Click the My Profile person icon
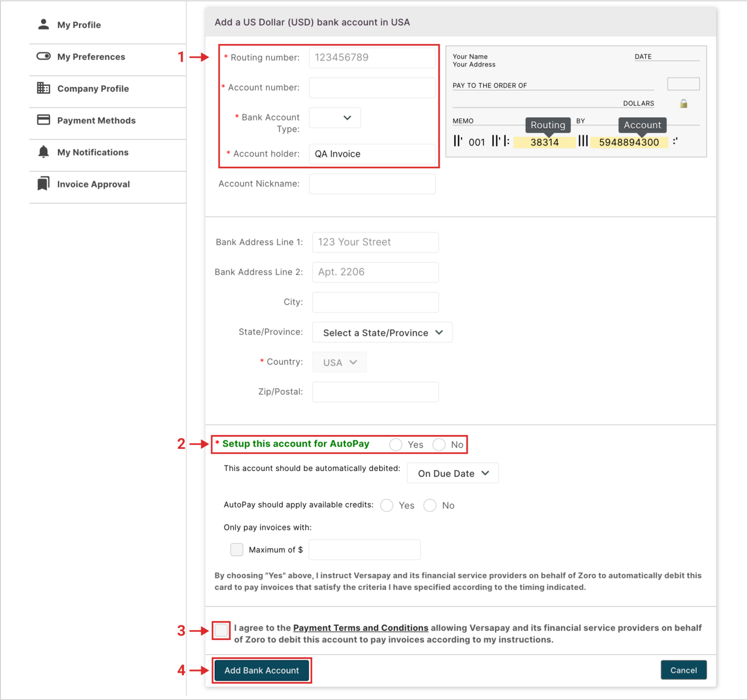 click(x=43, y=24)
